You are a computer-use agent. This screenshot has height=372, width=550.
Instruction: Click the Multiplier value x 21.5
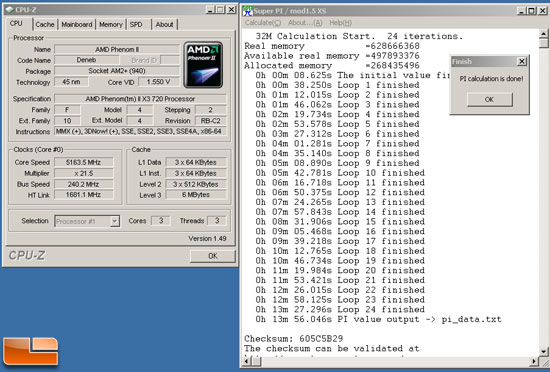point(83,173)
